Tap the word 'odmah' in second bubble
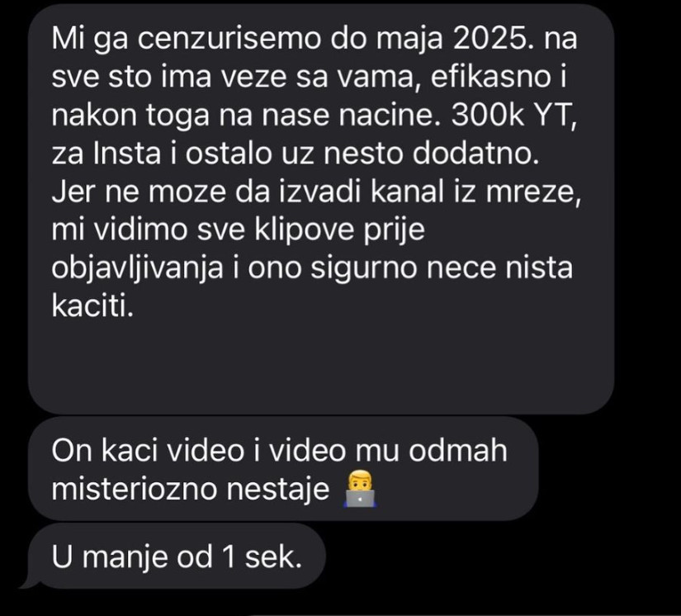The image size is (681, 616). click(x=458, y=451)
